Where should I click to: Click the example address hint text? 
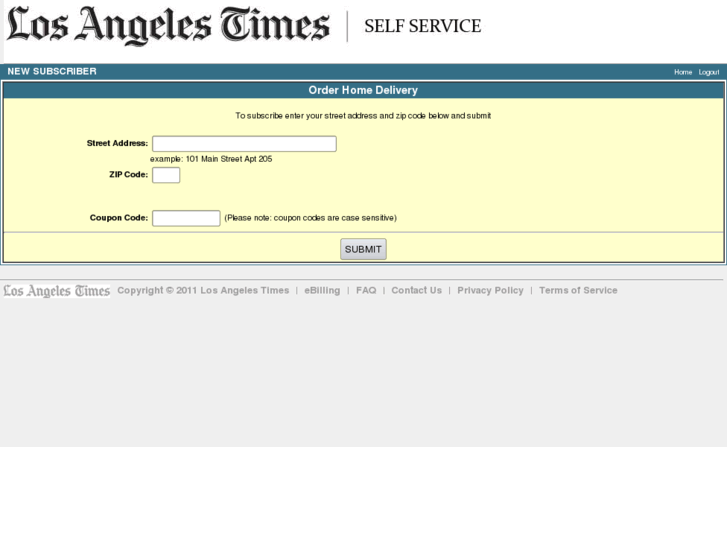click(211, 159)
